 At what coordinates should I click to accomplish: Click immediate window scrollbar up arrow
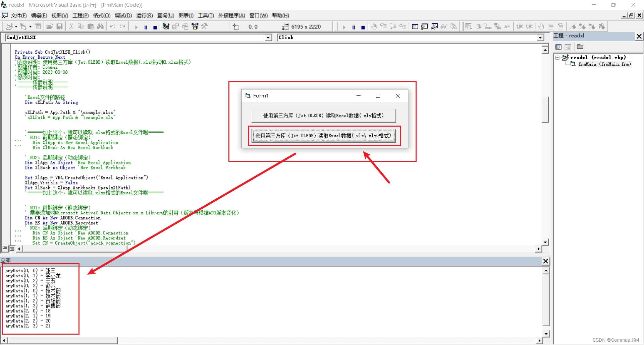[546, 271]
